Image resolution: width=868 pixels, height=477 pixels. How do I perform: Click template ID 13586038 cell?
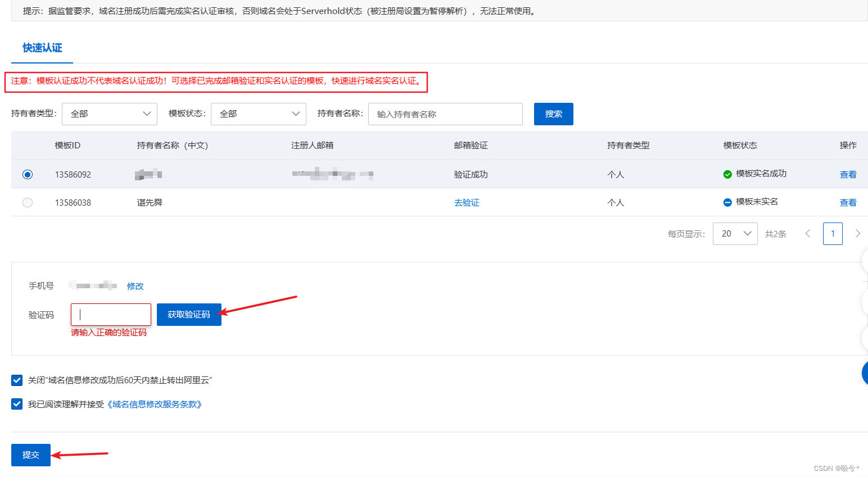coord(73,203)
